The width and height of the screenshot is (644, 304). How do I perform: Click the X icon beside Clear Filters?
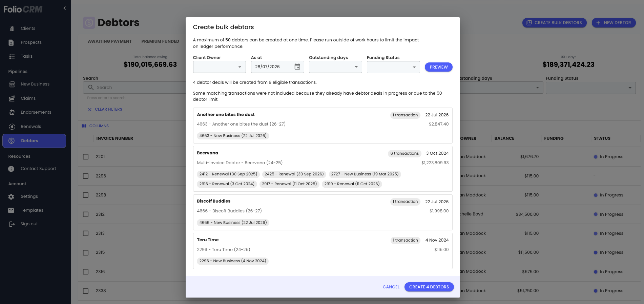(90, 110)
